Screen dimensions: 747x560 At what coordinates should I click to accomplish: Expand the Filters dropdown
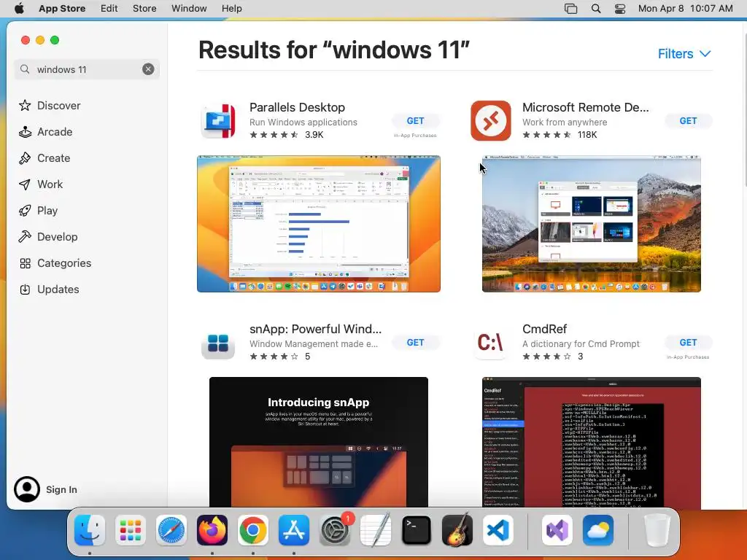pyautogui.click(x=684, y=54)
